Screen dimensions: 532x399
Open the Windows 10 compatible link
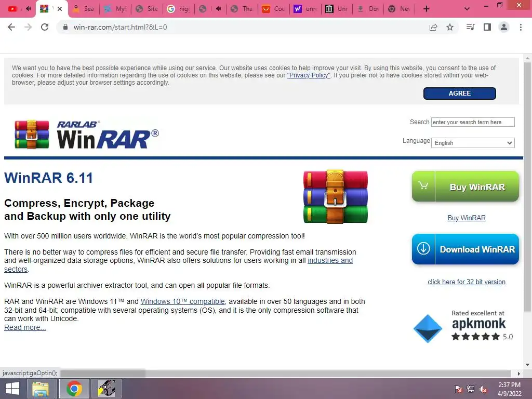point(182,301)
